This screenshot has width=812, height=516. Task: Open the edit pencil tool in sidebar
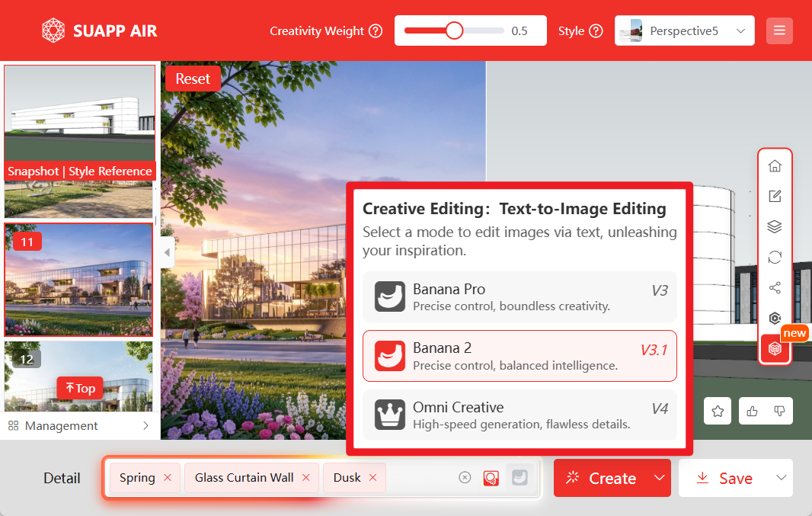(x=775, y=197)
